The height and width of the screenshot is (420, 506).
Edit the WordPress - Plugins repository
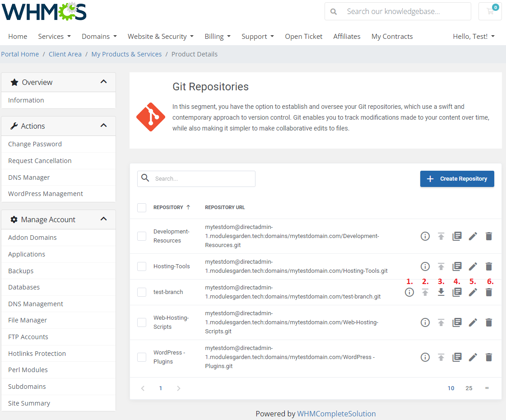(x=473, y=357)
